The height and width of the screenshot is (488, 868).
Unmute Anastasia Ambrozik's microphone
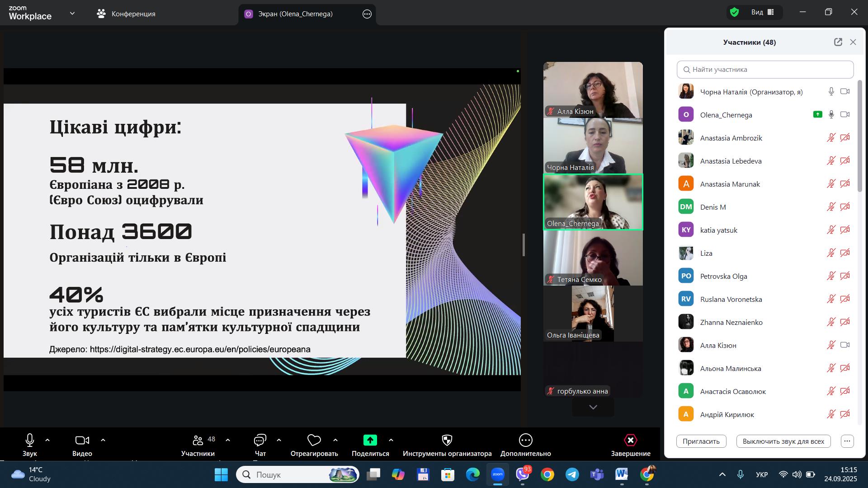tap(831, 138)
